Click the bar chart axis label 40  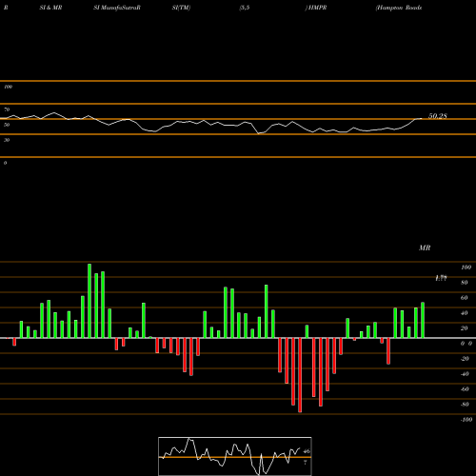click(x=465, y=313)
